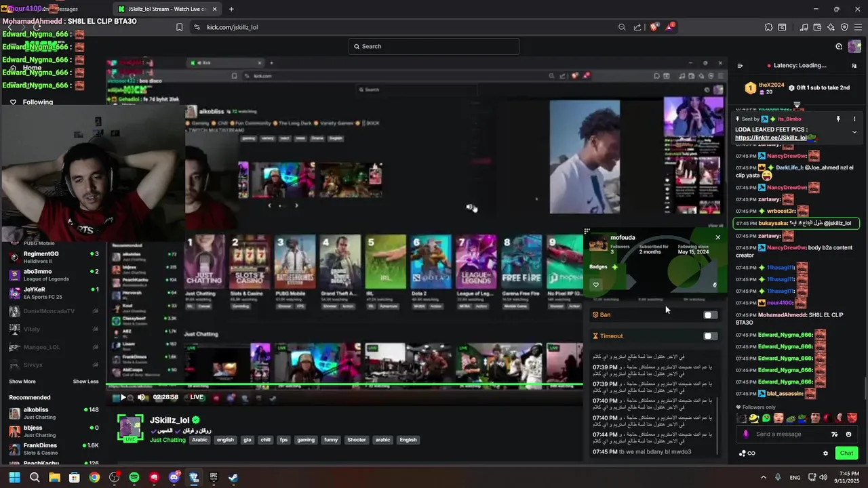
Task: Select the gaming stream tag
Action: (x=306, y=440)
